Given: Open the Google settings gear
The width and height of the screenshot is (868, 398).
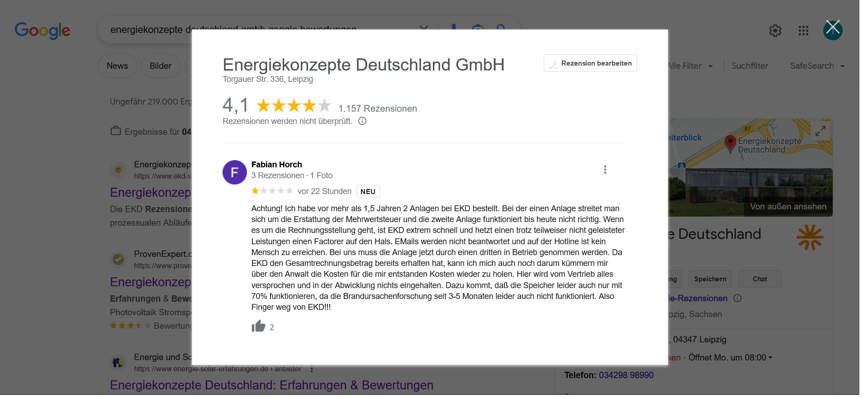Looking at the screenshot, I should point(775,31).
